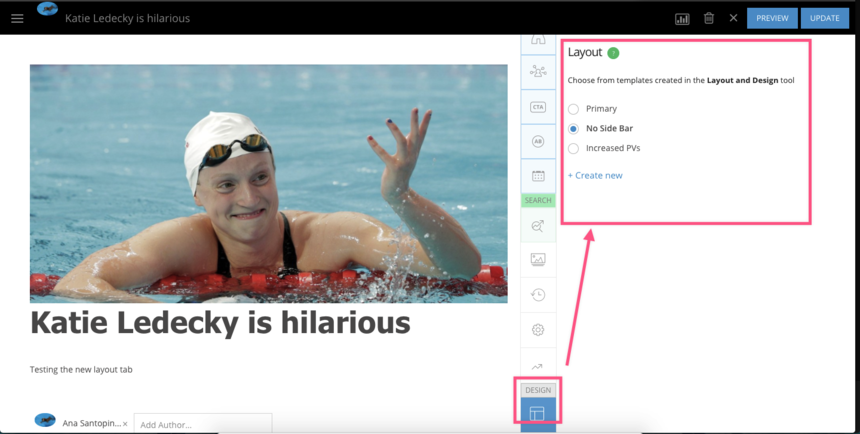Click the Preview button
The width and height of the screenshot is (860, 434).
pos(772,18)
